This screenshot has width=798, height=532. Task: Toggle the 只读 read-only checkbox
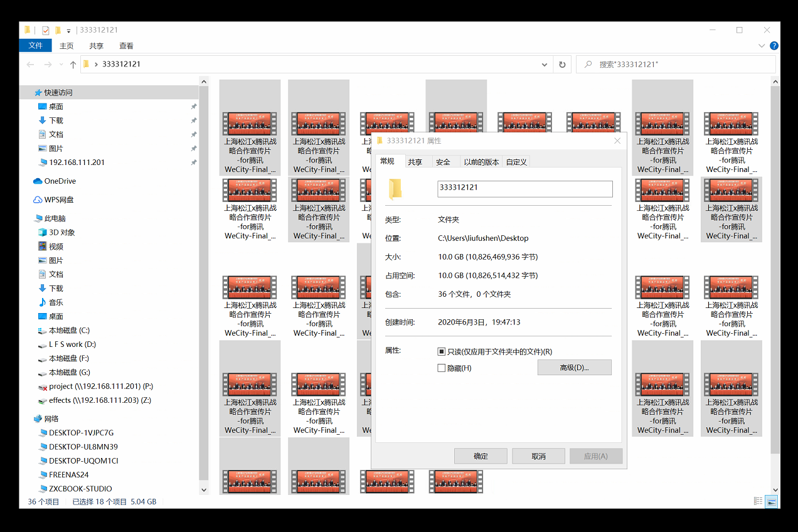click(x=442, y=352)
